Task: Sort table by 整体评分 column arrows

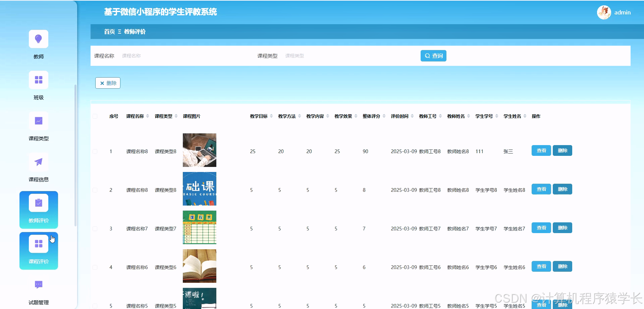Action: click(x=384, y=116)
